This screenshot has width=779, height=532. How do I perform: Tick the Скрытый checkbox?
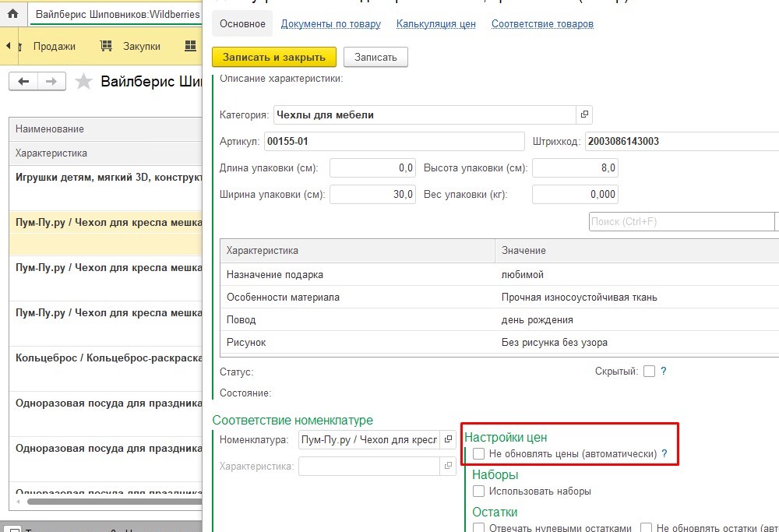point(649,371)
